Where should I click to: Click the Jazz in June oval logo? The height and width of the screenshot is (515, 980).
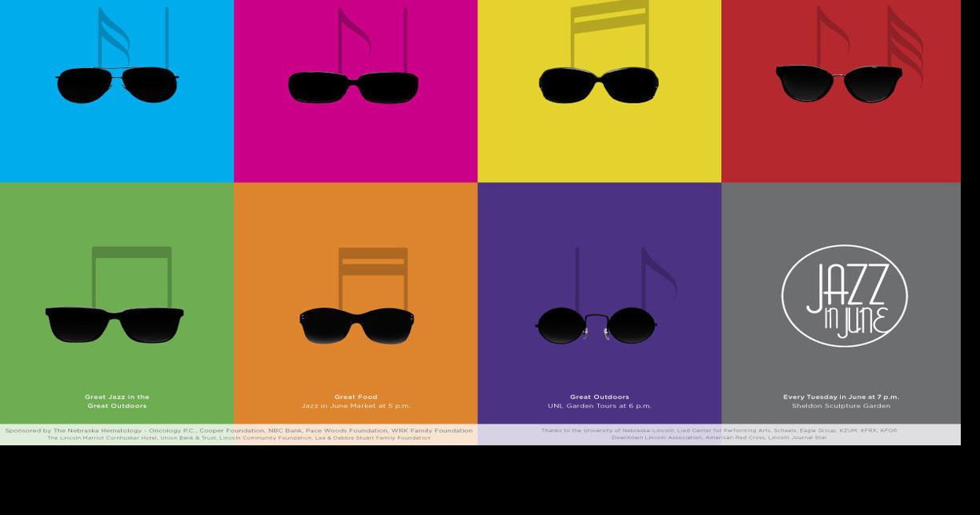pyautogui.click(x=844, y=296)
